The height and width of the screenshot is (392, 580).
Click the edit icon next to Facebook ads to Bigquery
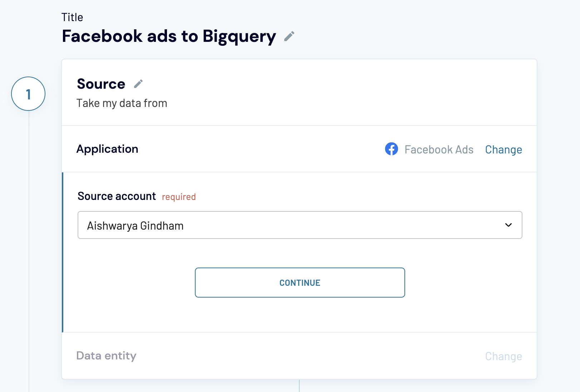coord(289,36)
